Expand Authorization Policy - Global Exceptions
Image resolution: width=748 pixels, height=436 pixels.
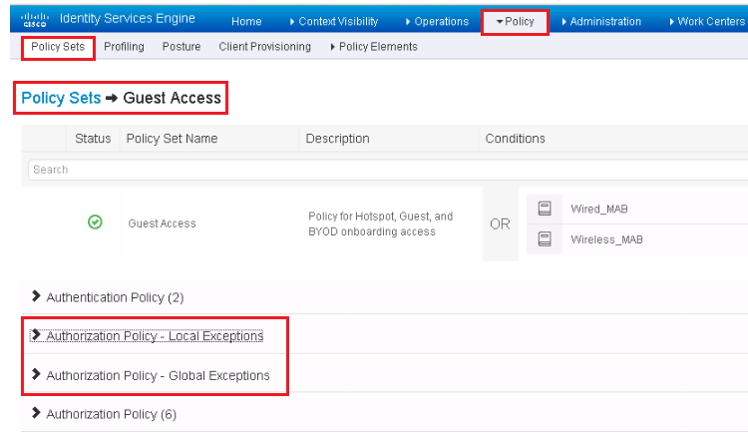pyautogui.click(x=151, y=375)
